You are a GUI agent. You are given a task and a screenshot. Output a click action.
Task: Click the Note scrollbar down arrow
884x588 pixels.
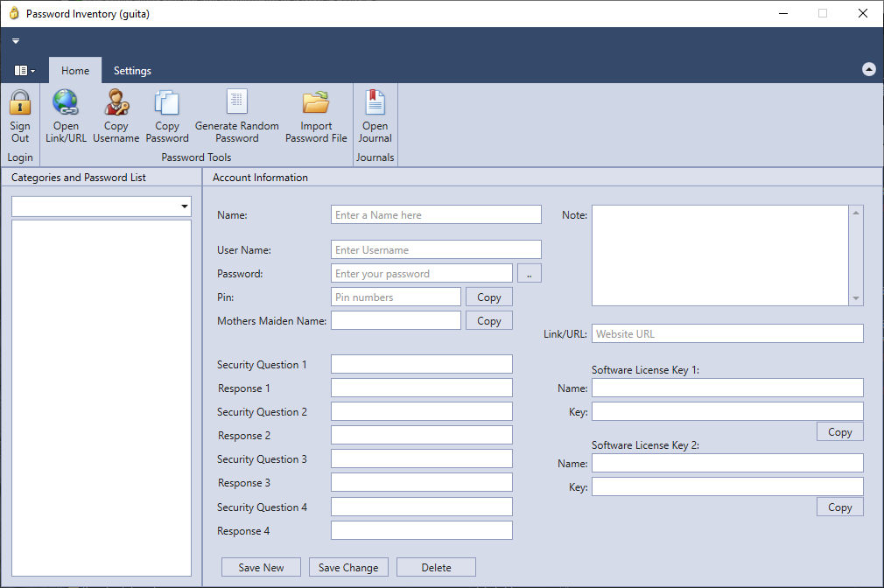tap(856, 298)
